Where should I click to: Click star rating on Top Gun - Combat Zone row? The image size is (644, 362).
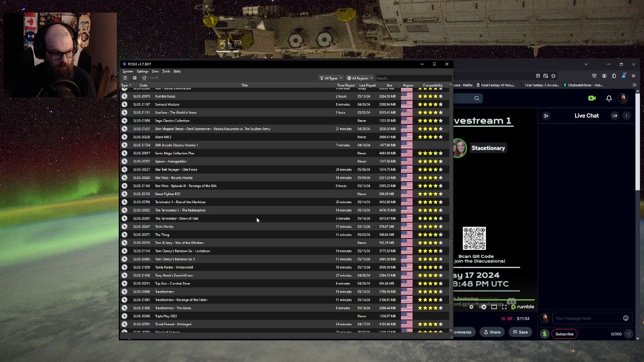coord(430,284)
